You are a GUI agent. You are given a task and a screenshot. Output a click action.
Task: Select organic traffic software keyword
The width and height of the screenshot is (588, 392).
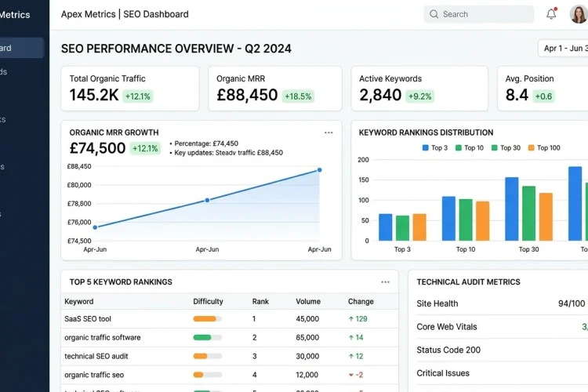click(x=103, y=338)
